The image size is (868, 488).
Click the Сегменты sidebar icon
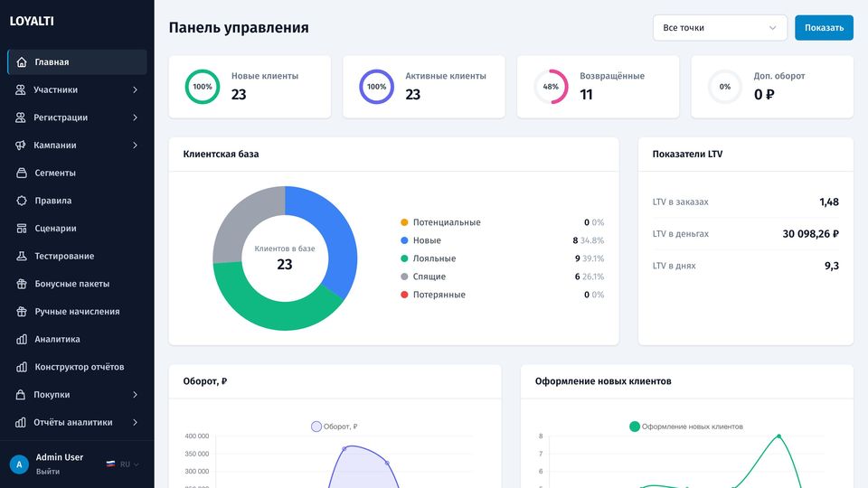tap(22, 173)
